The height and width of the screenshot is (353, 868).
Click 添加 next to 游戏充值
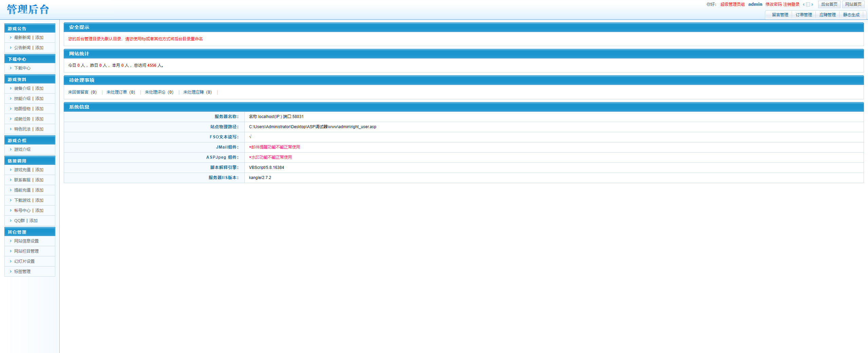click(39, 170)
